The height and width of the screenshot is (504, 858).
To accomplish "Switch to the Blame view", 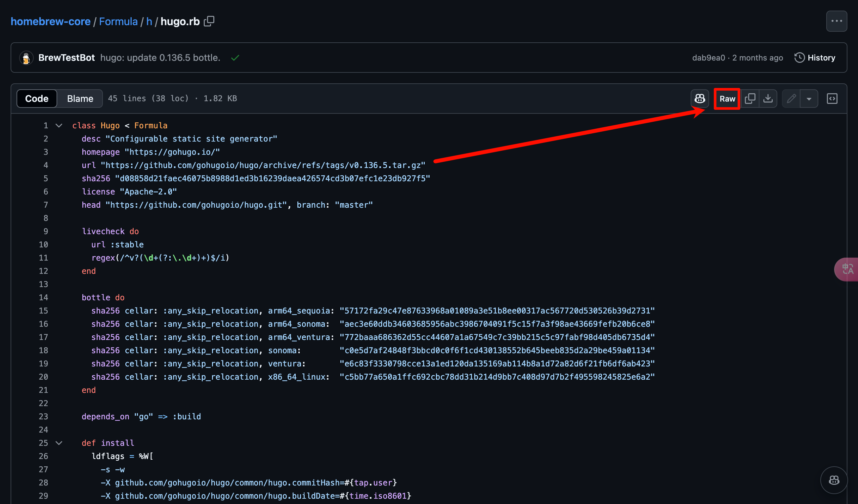I will point(80,99).
